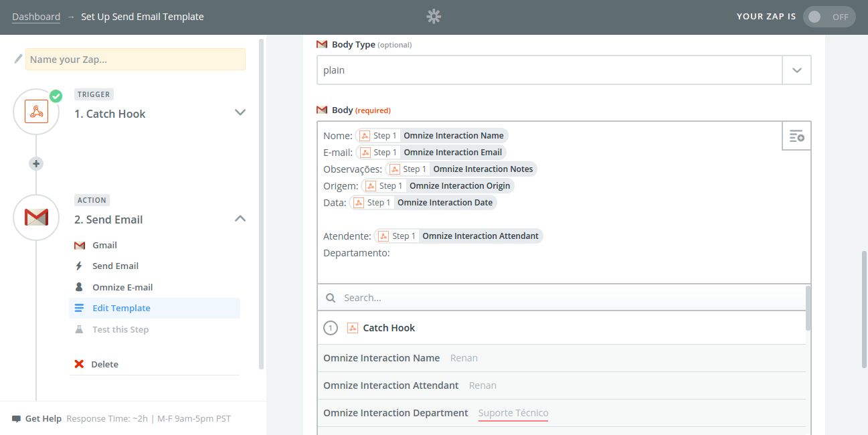Click the red X delete icon
Image resolution: width=868 pixels, height=435 pixels.
point(79,364)
